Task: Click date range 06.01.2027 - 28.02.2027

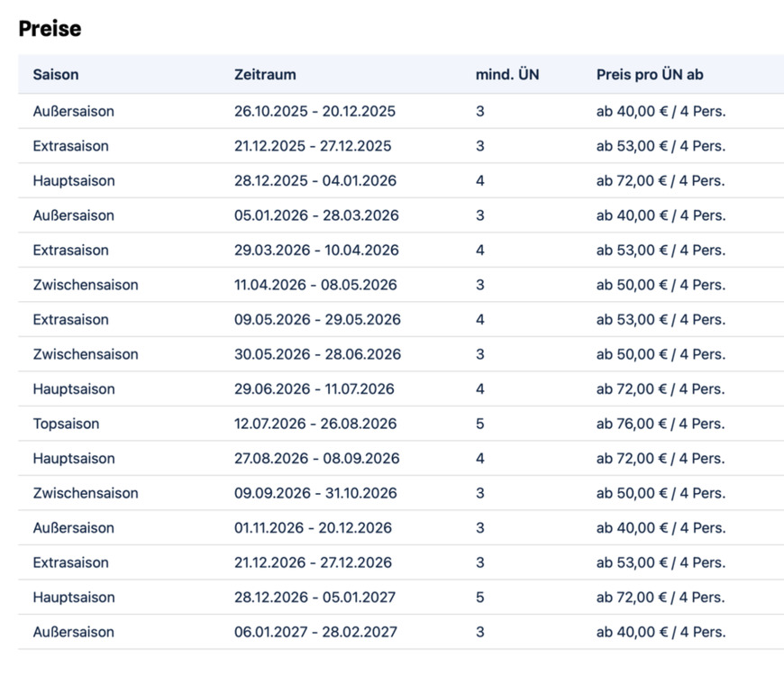Action: click(315, 632)
